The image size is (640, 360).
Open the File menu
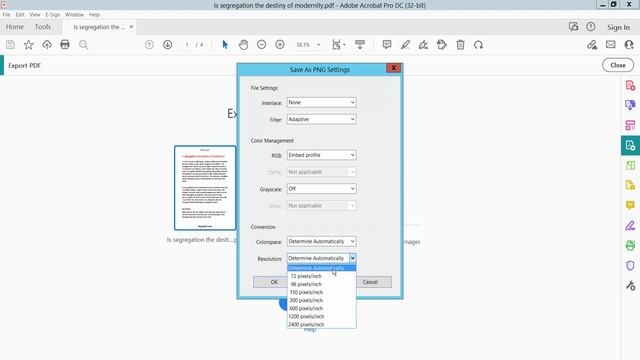coord(6,15)
